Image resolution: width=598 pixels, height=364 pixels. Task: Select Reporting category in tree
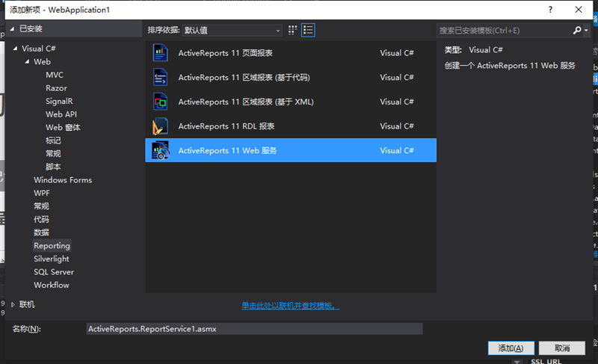[x=52, y=246]
